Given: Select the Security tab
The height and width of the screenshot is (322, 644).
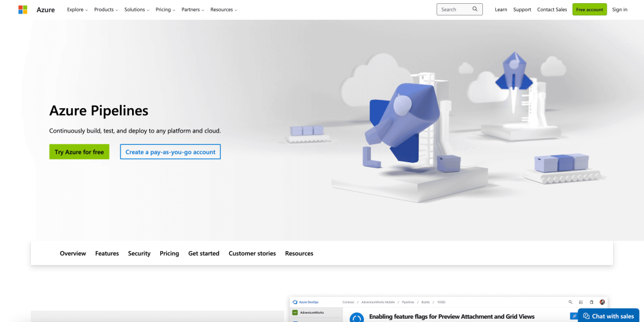Looking at the screenshot, I should pos(139,253).
